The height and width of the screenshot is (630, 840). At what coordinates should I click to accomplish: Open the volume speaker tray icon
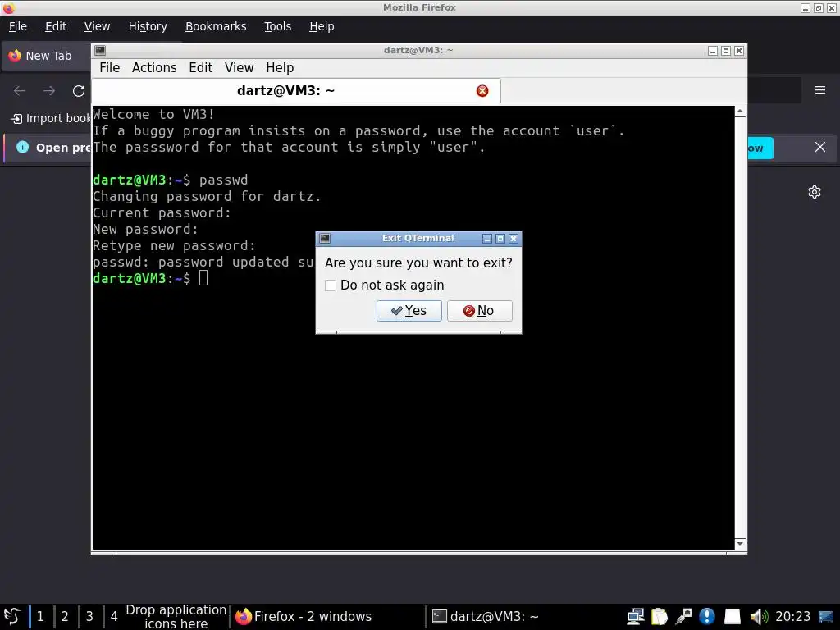click(759, 617)
